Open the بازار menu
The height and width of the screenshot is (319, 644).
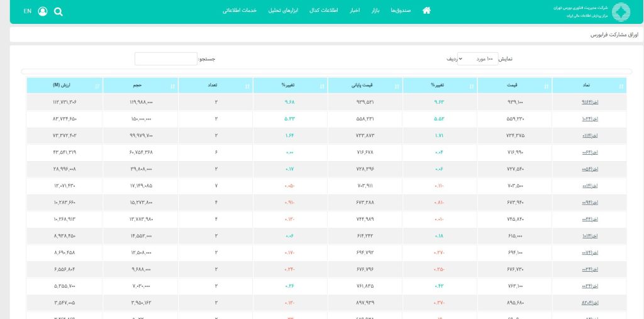(375, 11)
